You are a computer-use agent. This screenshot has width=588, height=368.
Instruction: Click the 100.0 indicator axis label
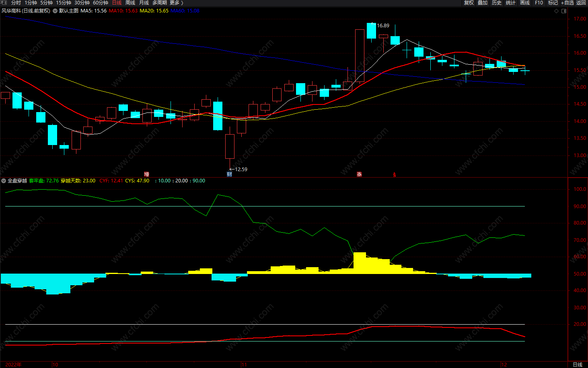point(580,189)
